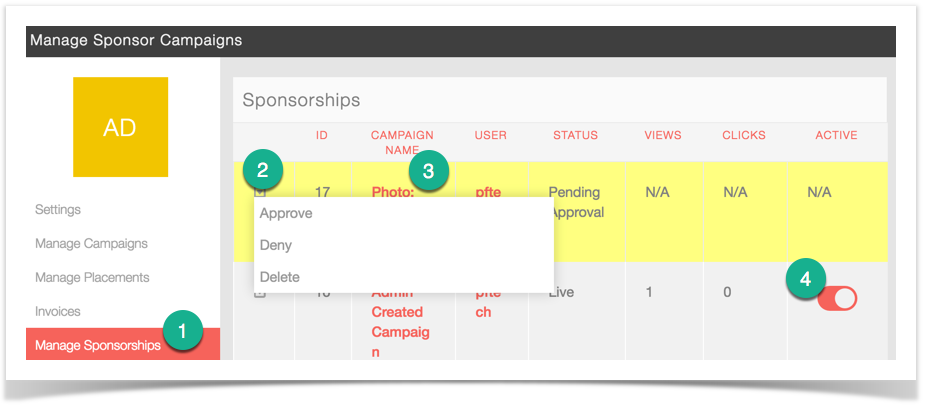Image resolution: width=930 pixels, height=409 pixels.
Task: Open the Manage Placements page
Action: [x=92, y=278]
